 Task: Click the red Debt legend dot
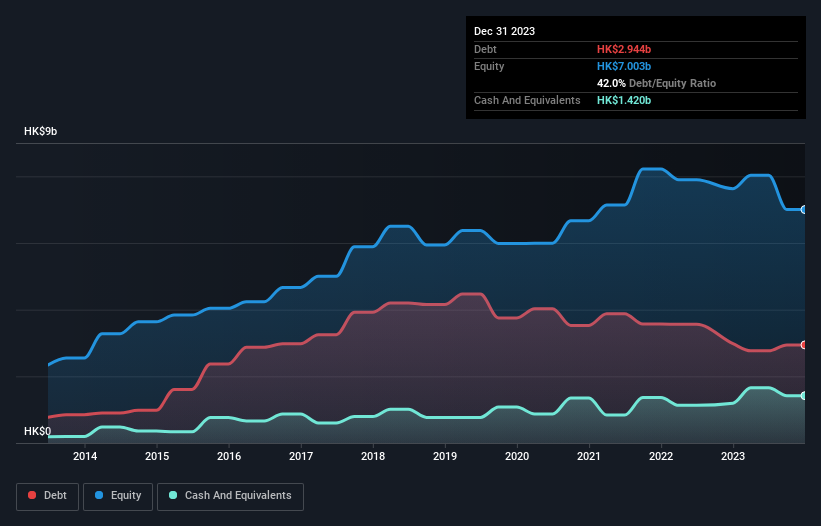pyautogui.click(x=32, y=495)
